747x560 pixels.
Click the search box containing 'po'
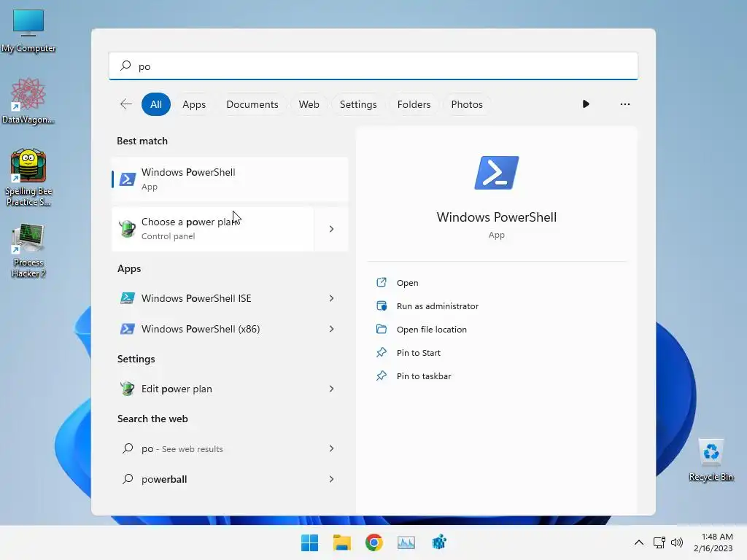(x=373, y=66)
